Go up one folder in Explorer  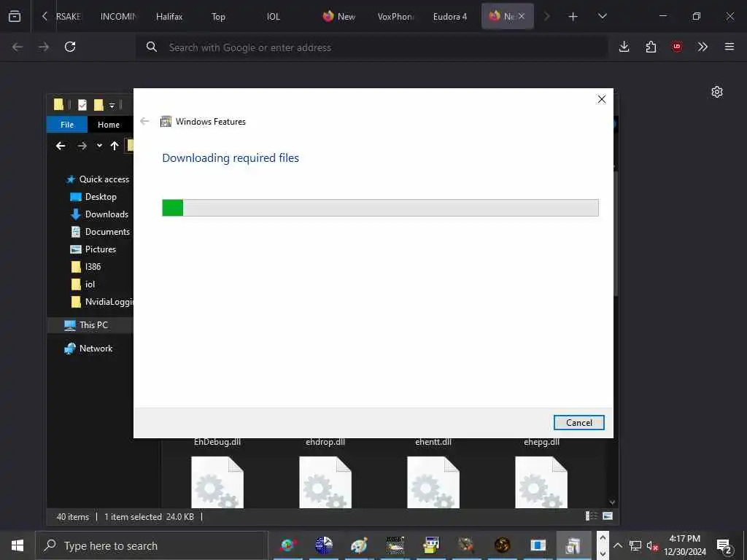coord(115,146)
